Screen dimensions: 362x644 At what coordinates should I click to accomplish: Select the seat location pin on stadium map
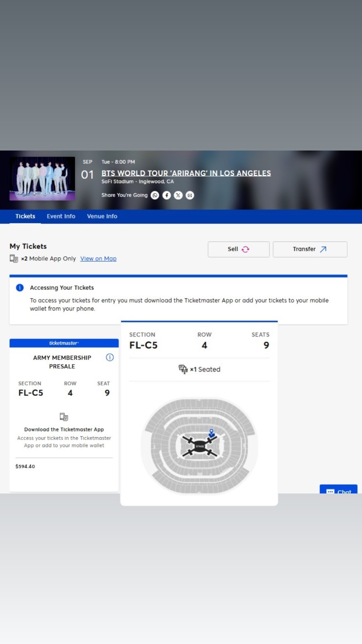coord(211,433)
